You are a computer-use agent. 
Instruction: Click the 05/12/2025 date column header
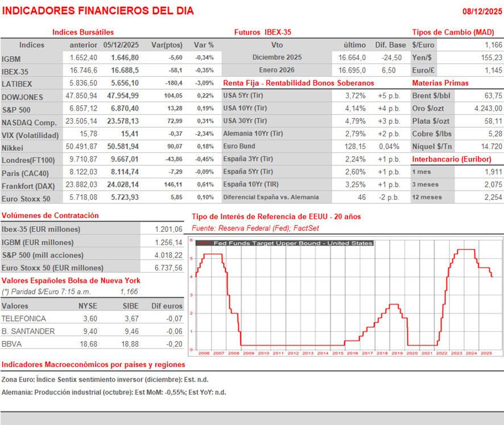pos(121,45)
